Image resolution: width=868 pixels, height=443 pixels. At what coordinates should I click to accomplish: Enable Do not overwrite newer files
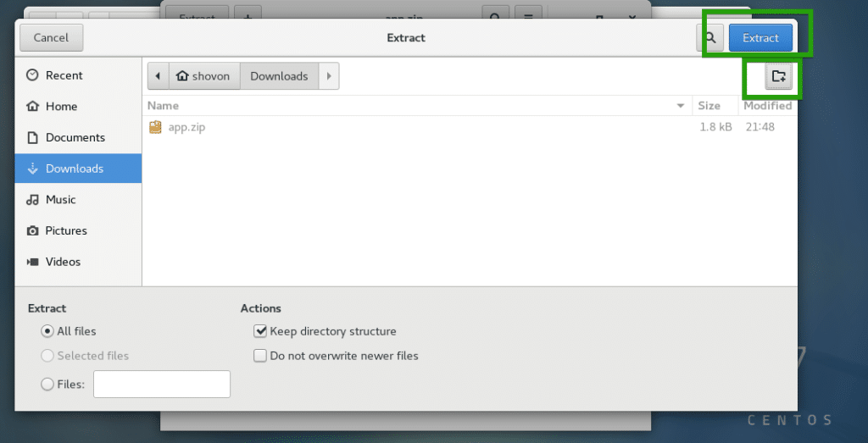(260, 356)
